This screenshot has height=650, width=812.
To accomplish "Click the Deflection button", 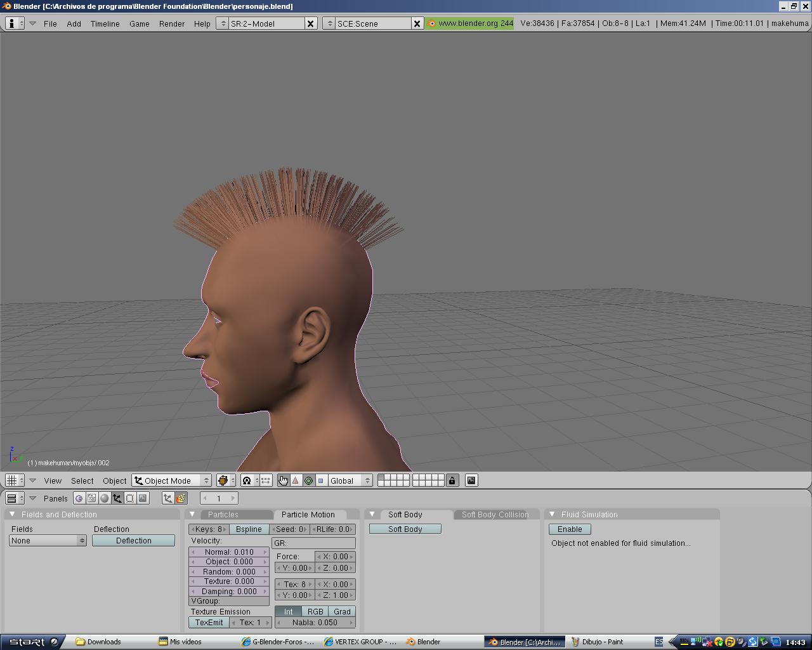I will [133, 541].
